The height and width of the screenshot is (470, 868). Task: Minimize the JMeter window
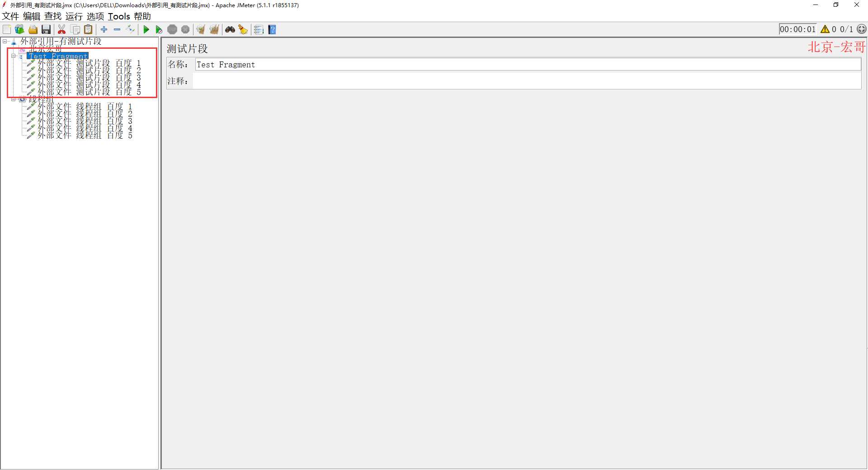click(x=816, y=5)
